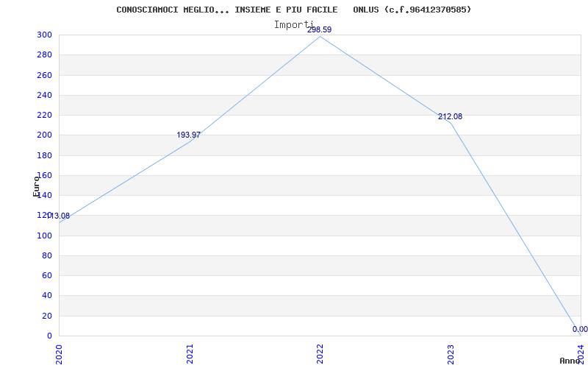The image size is (588, 368).
Task: Click the 20 y-axis tick label
Action: pos(46,316)
